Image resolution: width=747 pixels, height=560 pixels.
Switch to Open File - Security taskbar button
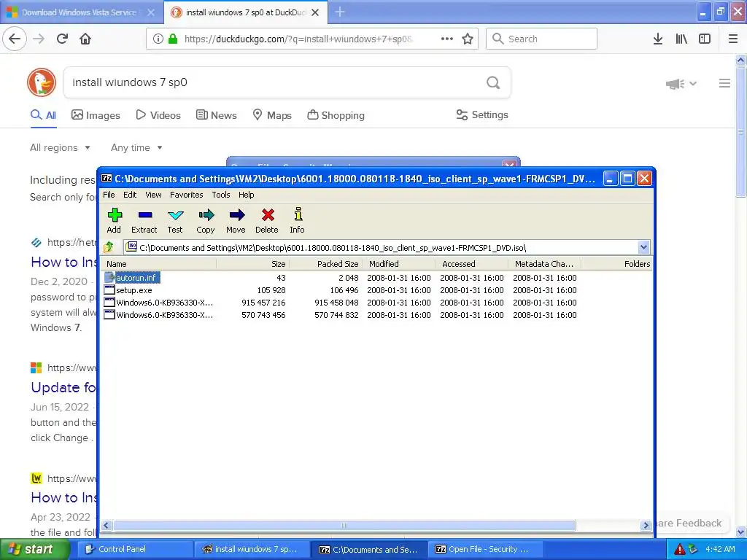tap(486, 549)
